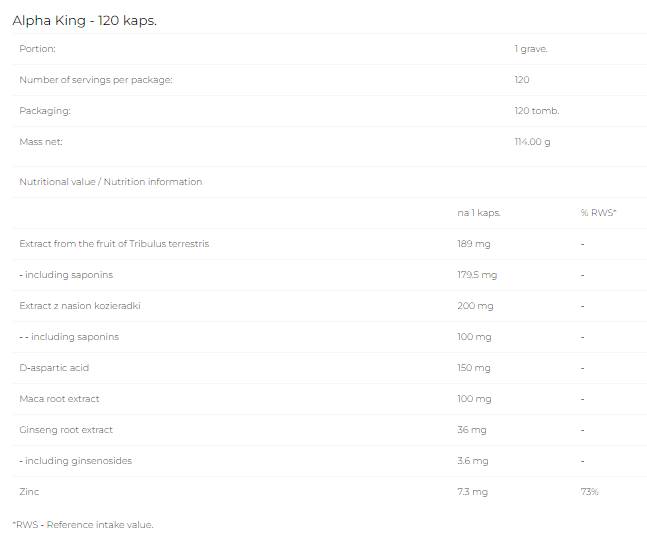Click 'Number of servings per package:' label
Image resolution: width=647 pixels, height=542 pixels.
click(x=96, y=80)
